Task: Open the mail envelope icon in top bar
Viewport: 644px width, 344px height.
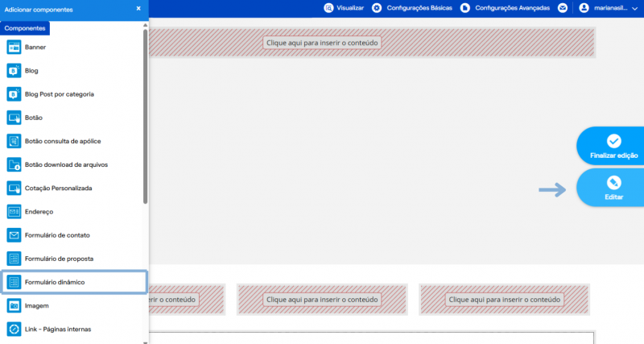Action: coord(563,8)
